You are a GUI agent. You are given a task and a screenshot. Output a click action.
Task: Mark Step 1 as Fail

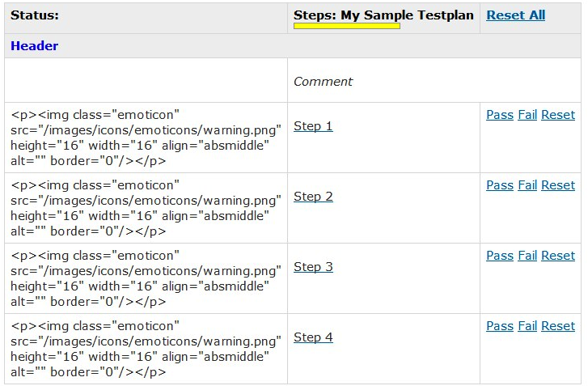pos(527,115)
